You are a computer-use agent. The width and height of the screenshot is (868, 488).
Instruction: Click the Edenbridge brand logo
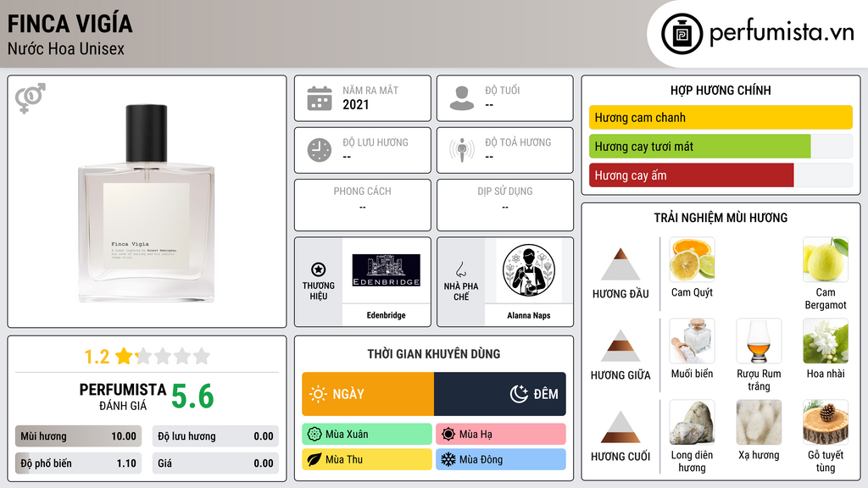386,270
